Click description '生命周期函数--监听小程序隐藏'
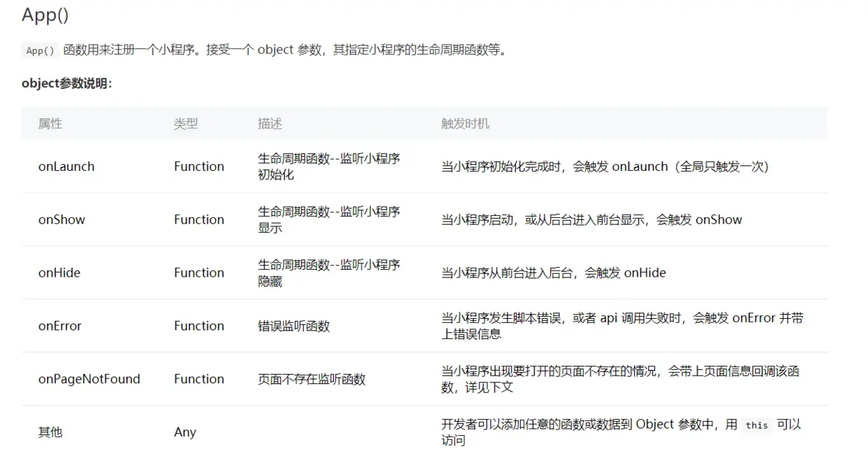Viewport: 868px width, 454px height. (x=329, y=273)
